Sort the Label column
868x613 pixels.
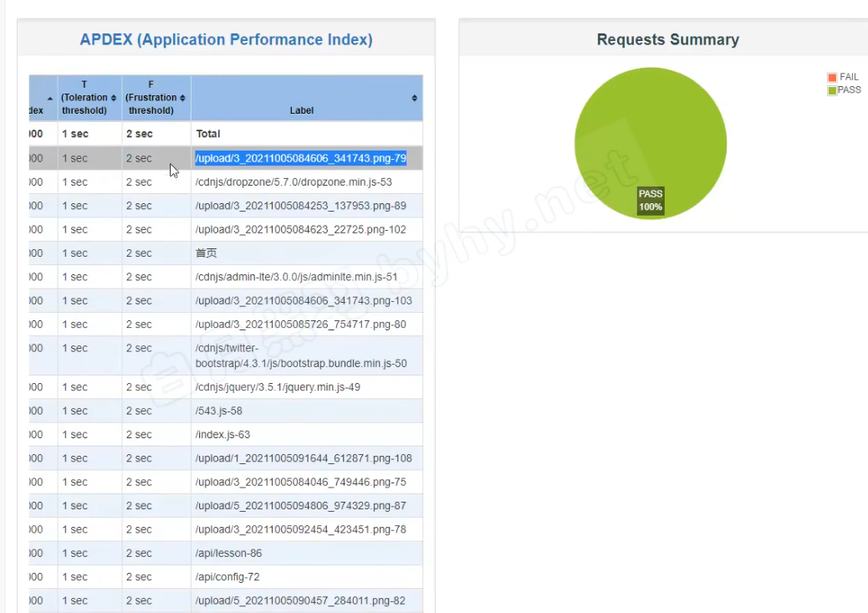pyautogui.click(x=414, y=98)
